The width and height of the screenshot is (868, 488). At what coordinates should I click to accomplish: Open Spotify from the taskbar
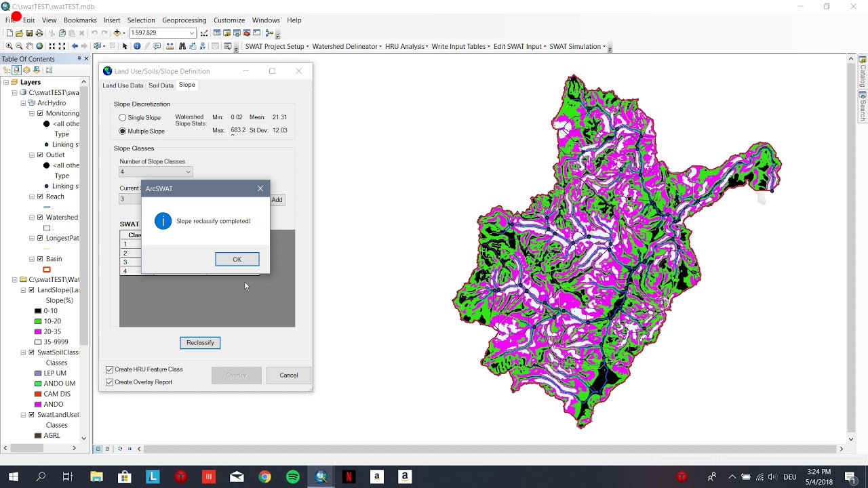click(293, 477)
